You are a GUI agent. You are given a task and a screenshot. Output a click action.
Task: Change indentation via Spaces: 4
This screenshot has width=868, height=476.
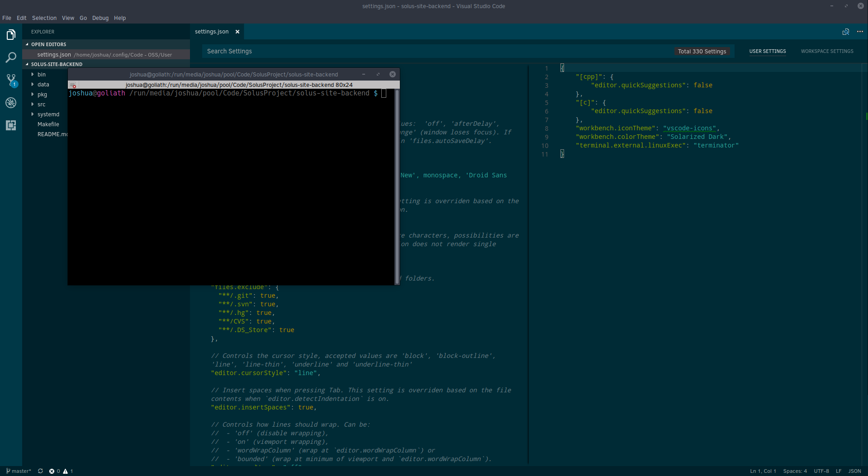795,471
